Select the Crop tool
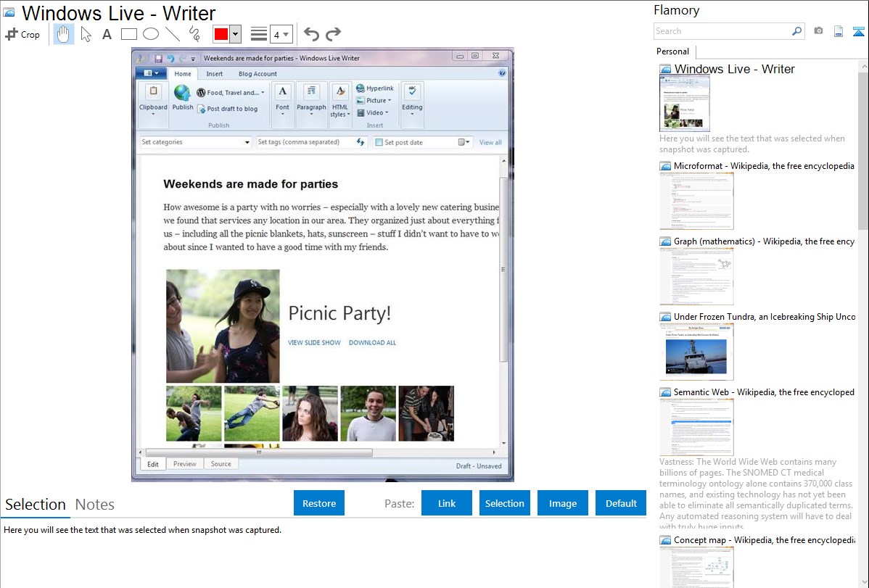 click(x=22, y=34)
